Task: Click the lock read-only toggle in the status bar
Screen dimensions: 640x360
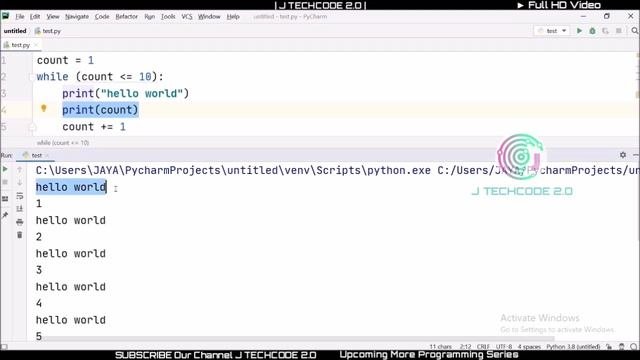Action: (x=609, y=347)
